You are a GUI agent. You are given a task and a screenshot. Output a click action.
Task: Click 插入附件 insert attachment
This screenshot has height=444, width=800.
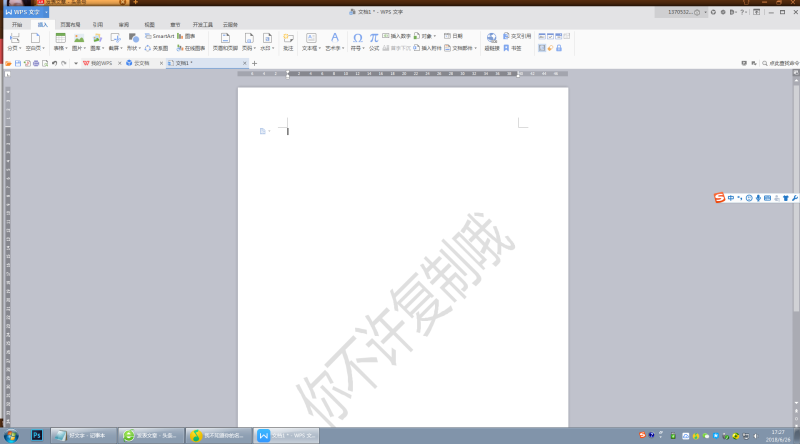428,48
